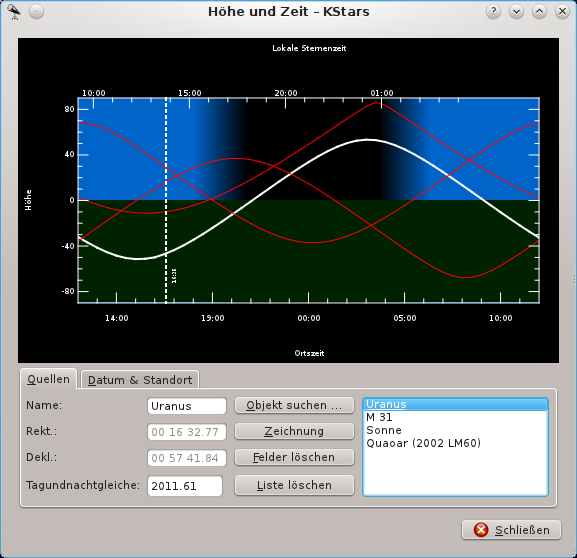Open the Datum & Standort tab
This screenshot has height=558, width=577.
tap(140, 380)
